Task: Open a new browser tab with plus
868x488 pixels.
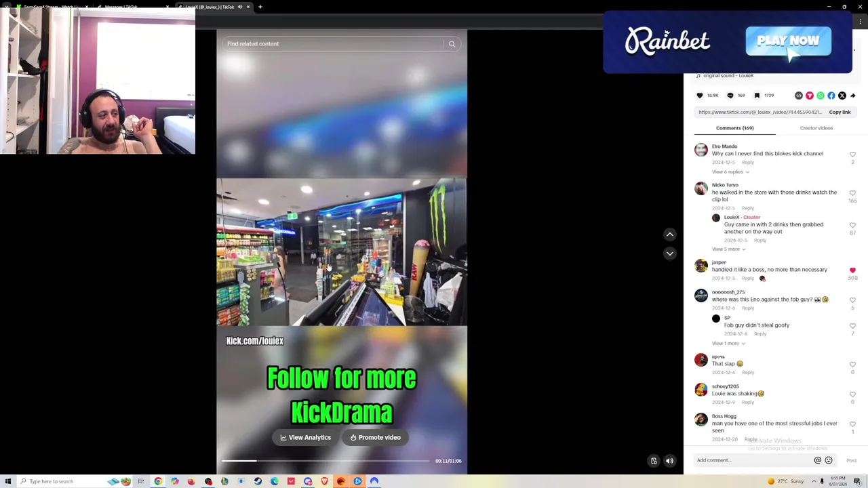Action: 260,7
